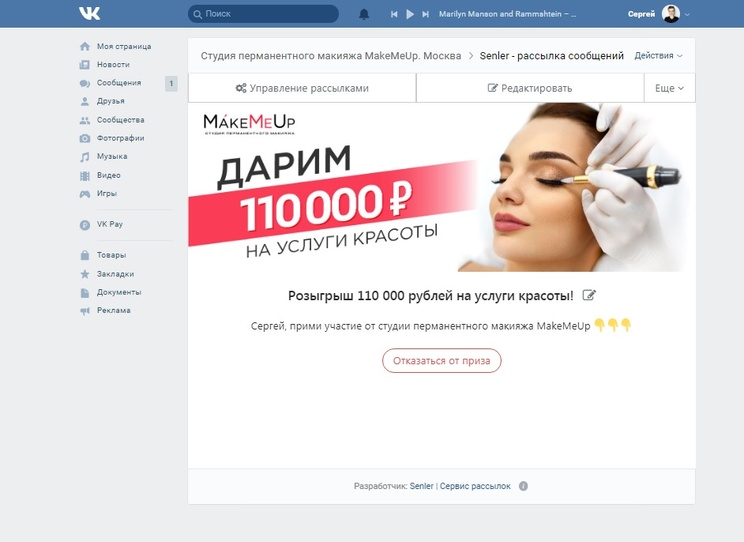The image size is (744, 542).
Task: Click the Игры gamepad icon
Action: pyautogui.click(x=85, y=194)
